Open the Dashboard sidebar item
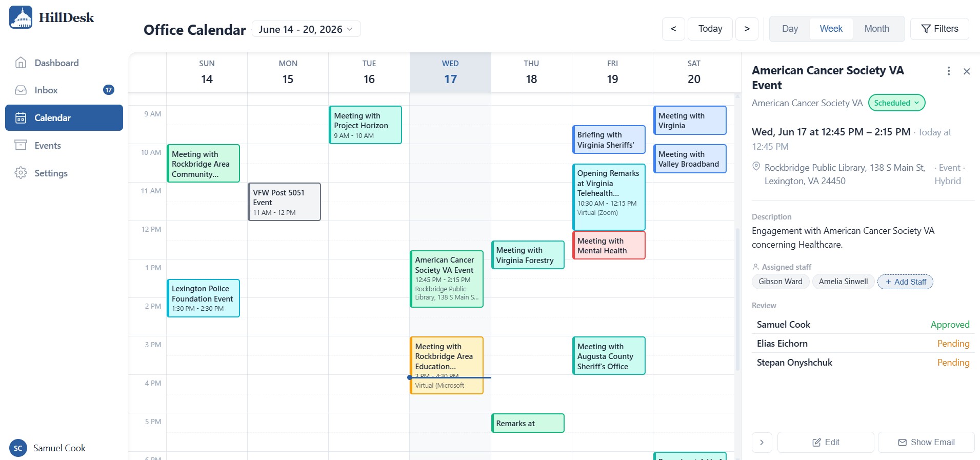Image resolution: width=980 pixels, height=460 pixels. click(x=64, y=63)
